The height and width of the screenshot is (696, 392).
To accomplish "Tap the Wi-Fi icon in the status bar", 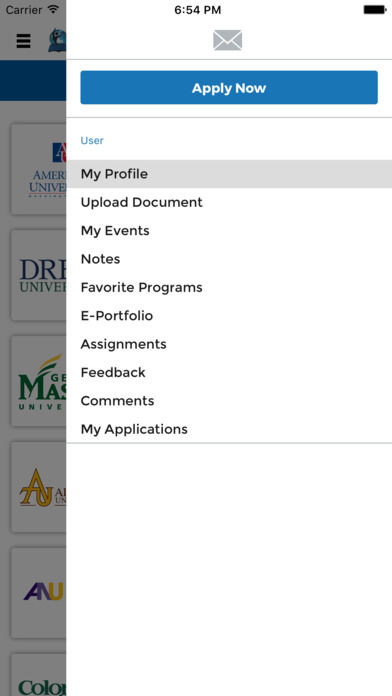I will tap(53, 9).
